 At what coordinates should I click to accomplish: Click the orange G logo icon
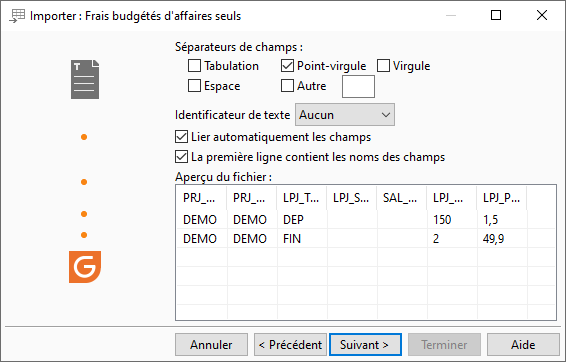[x=85, y=267]
